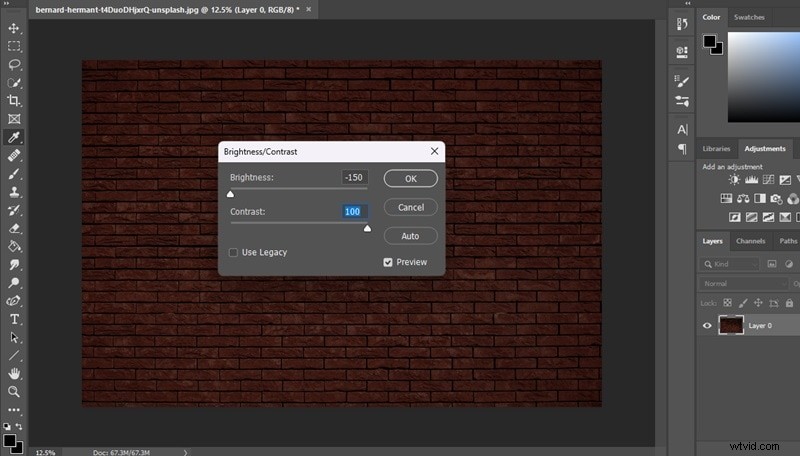Add an Exposure adjustment icon
Image resolution: width=800 pixels, height=456 pixels.
coord(785,180)
